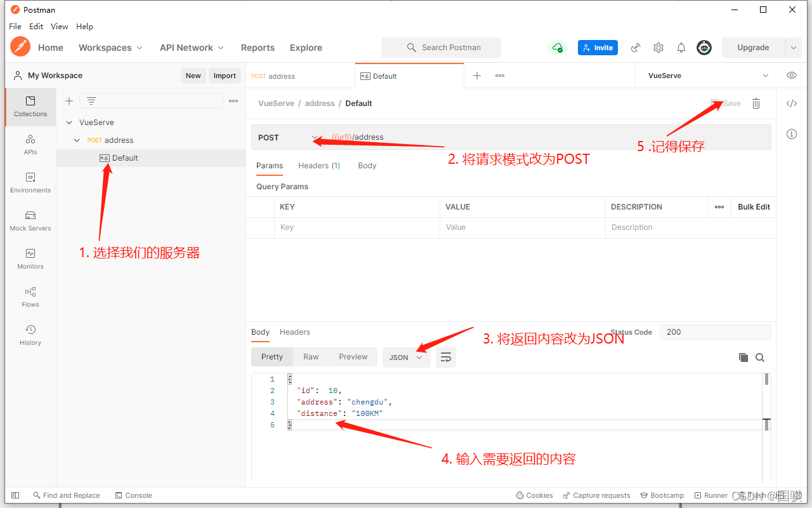This screenshot has width=812, height=508.
Task: Click the New button
Action: pyautogui.click(x=193, y=76)
